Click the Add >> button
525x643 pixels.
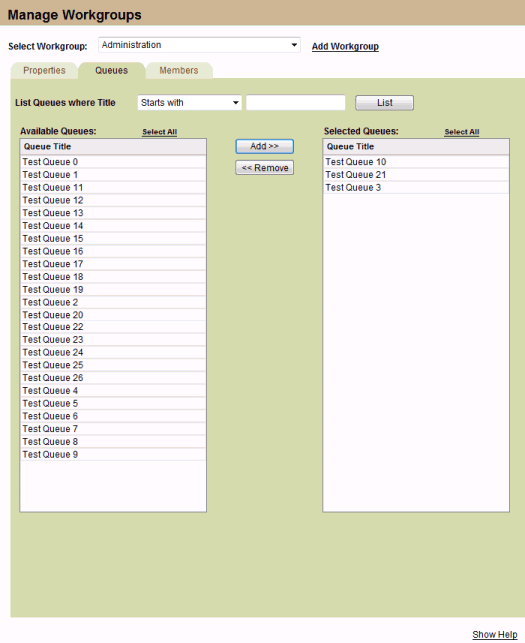(x=265, y=146)
